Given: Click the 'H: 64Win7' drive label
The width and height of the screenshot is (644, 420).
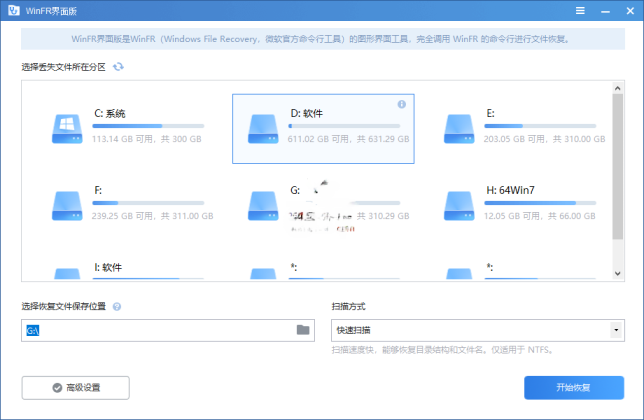Looking at the screenshot, I should [x=511, y=190].
